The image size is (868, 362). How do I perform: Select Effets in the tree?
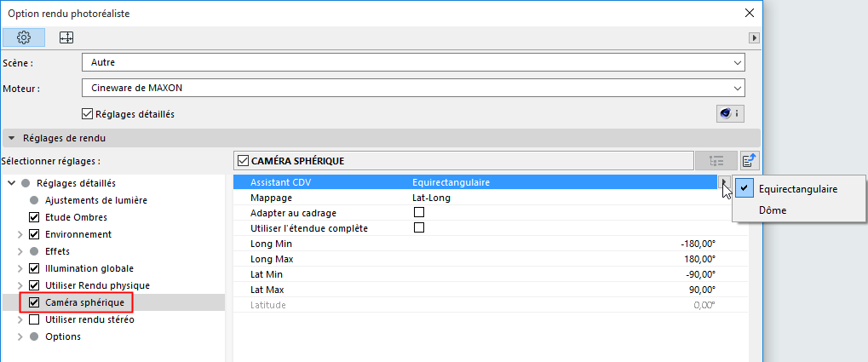pos(58,251)
